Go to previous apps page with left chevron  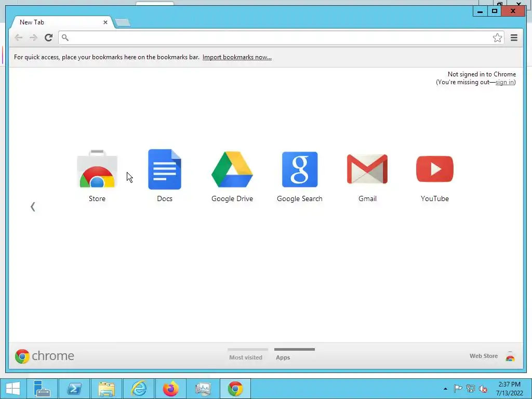click(x=33, y=207)
